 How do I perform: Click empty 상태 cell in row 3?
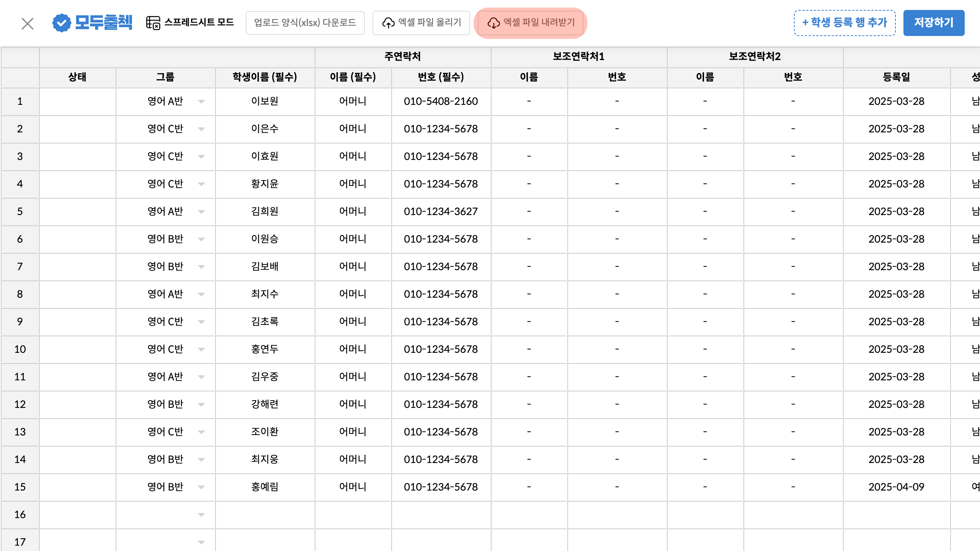click(x=77, y=156)
